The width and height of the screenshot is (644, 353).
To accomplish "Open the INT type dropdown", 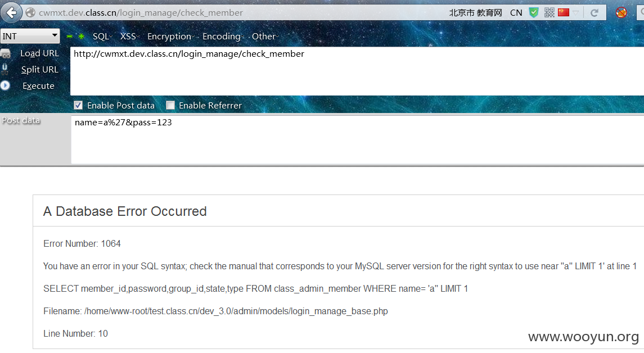I will point(30,36).
